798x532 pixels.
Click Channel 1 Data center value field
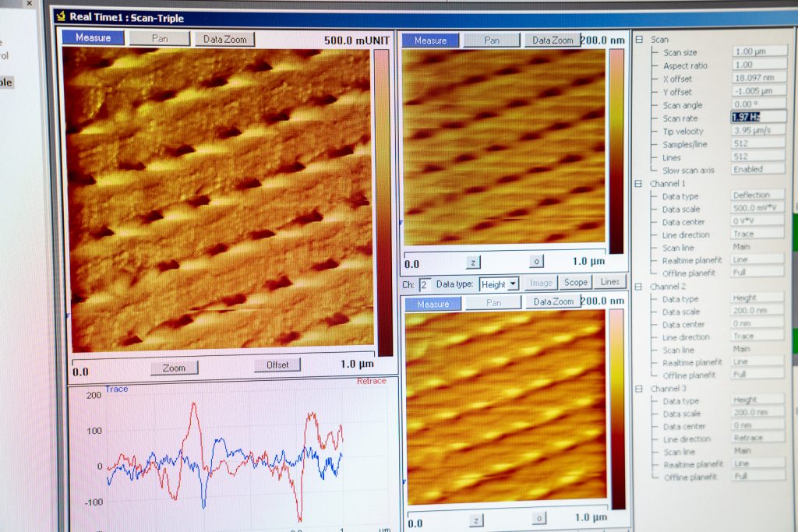757,220
